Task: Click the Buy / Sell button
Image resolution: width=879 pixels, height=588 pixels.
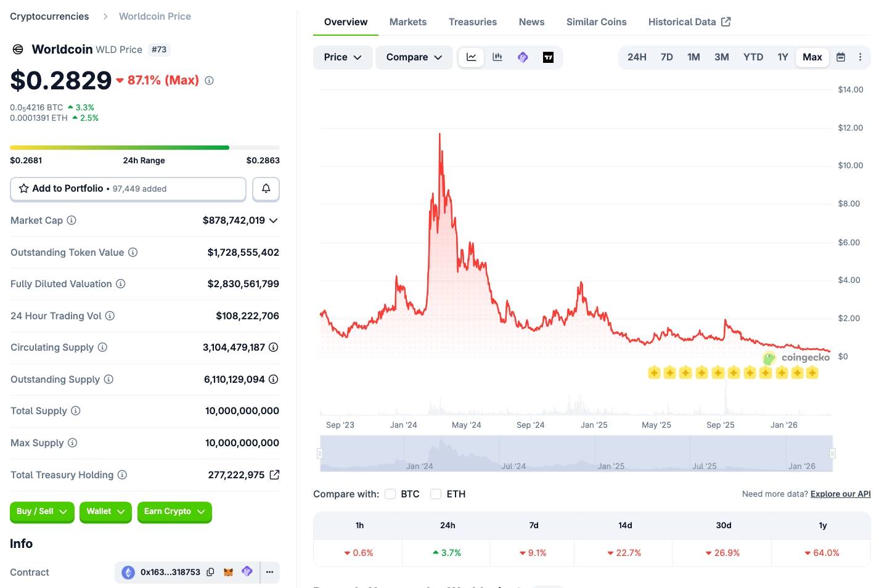Action: tap(41, 512)
